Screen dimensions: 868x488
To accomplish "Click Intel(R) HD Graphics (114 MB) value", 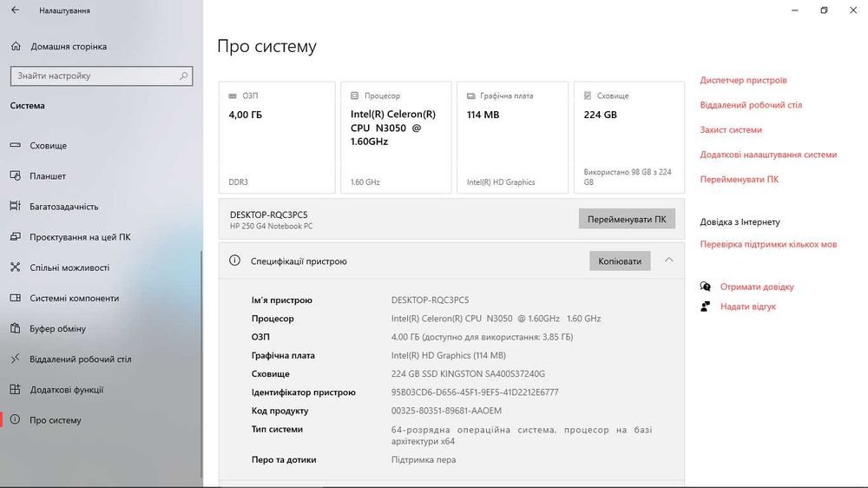I will pyautogui.click(x=449, y=355).
